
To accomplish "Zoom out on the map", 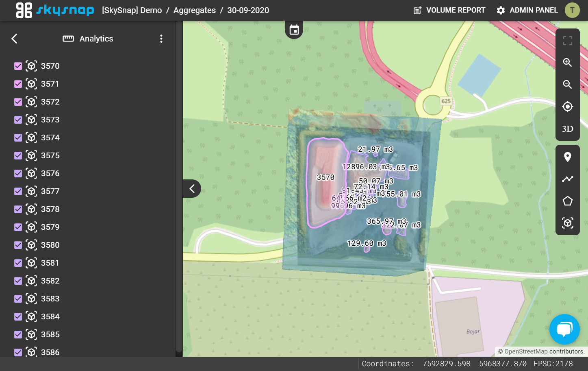I will tap(568, 85).
